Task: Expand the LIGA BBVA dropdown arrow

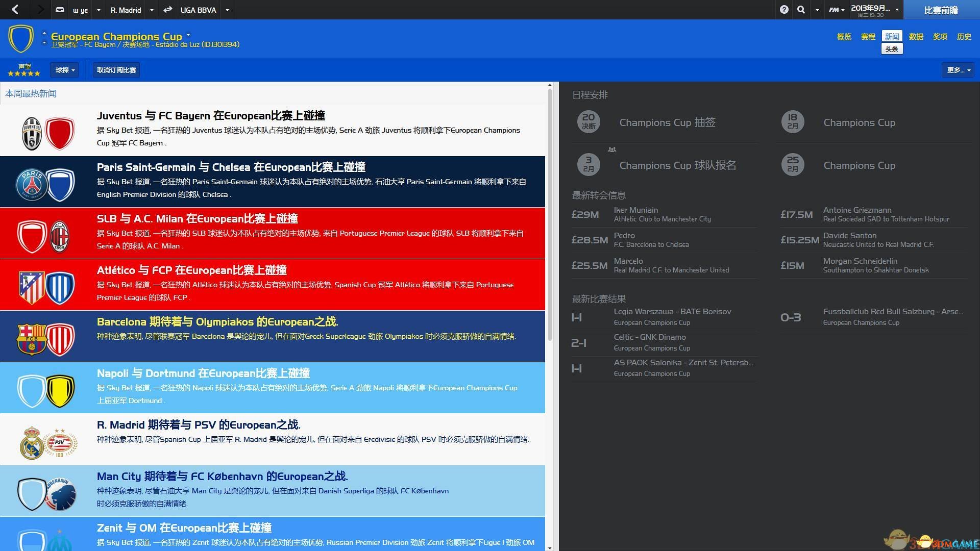Action: tap(227, 10)
